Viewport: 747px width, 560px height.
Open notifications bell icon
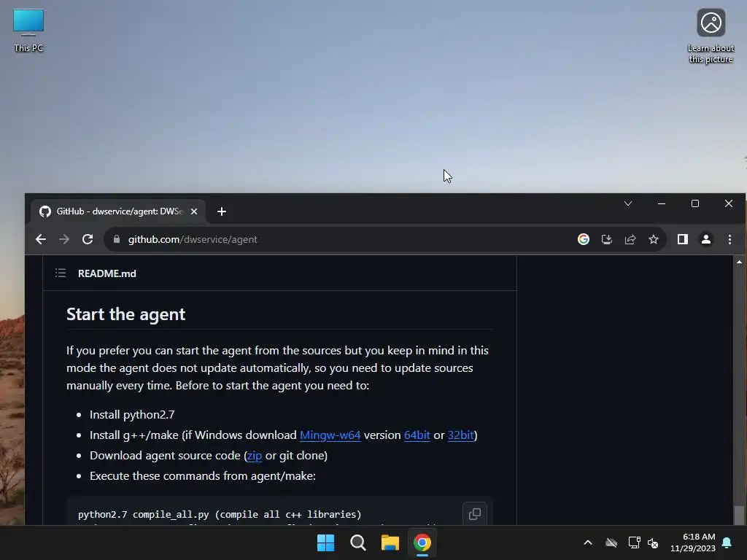click(x=727, y=542)
